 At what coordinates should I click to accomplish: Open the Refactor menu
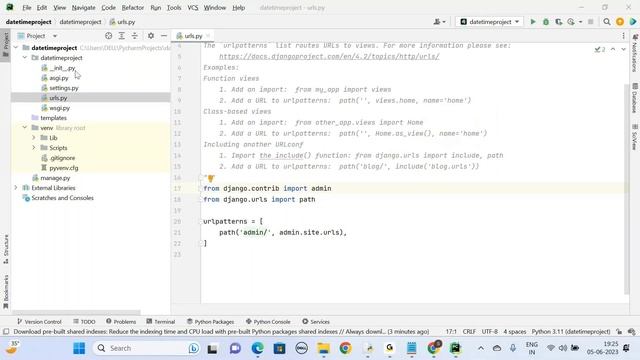[133, 7]
